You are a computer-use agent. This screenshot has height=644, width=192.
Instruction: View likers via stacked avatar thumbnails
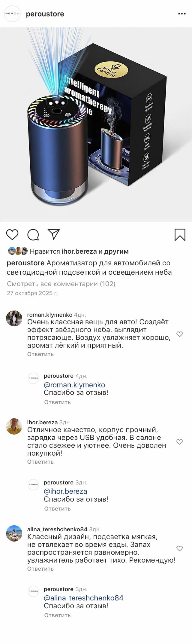pos(18,251)
